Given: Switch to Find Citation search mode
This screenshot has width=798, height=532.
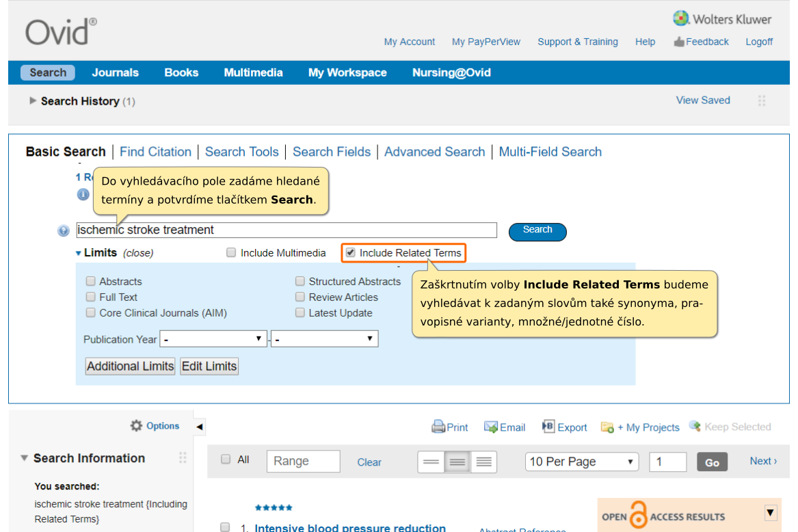Looking at the screenshot, I should point(155,152).
